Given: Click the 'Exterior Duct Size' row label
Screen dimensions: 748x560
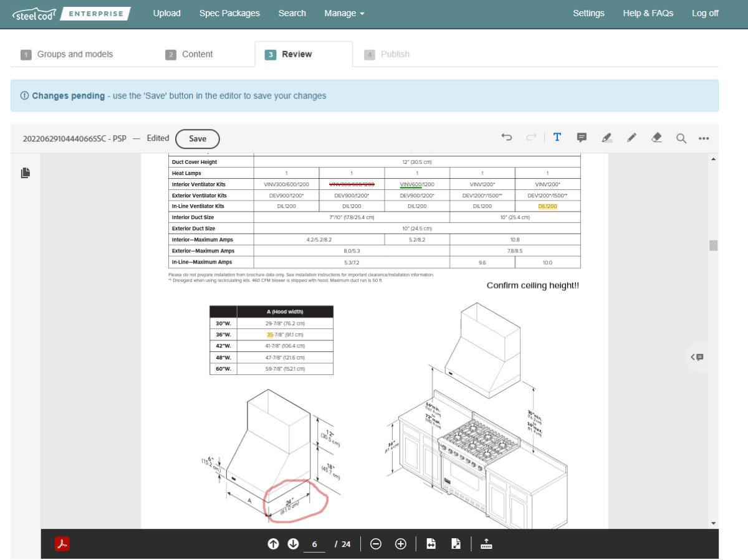Looking at the screenshot, I should (193, 229).
